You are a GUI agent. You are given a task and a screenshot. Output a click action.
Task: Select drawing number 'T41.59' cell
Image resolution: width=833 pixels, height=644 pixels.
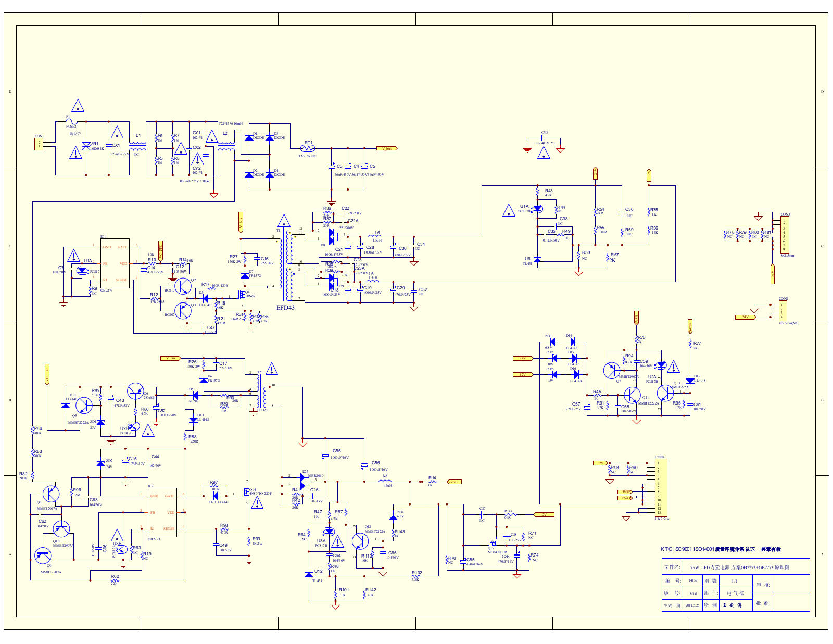692,580
